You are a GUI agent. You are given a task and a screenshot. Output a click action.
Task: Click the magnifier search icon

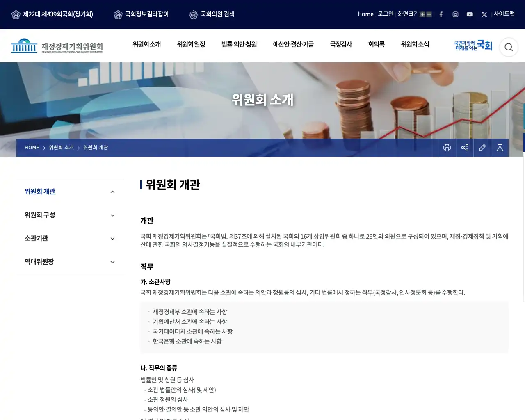click(x=509, y=47)
